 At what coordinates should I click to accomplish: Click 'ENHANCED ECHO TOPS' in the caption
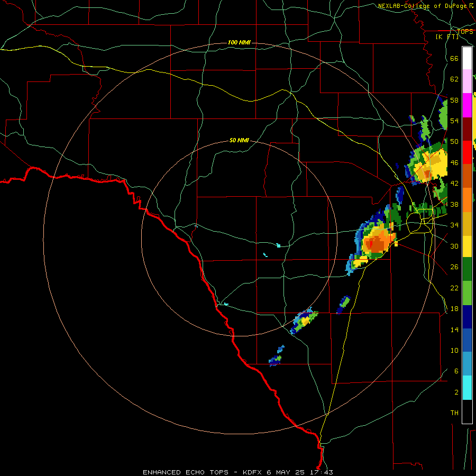[x=186, y=472]
